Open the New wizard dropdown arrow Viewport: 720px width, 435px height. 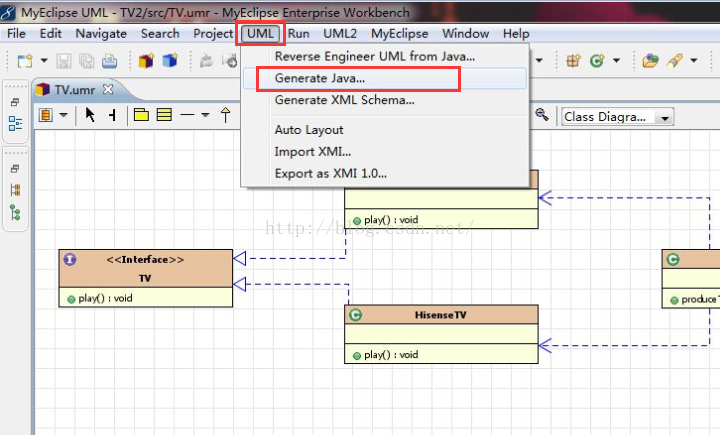(x=44, y=60)
